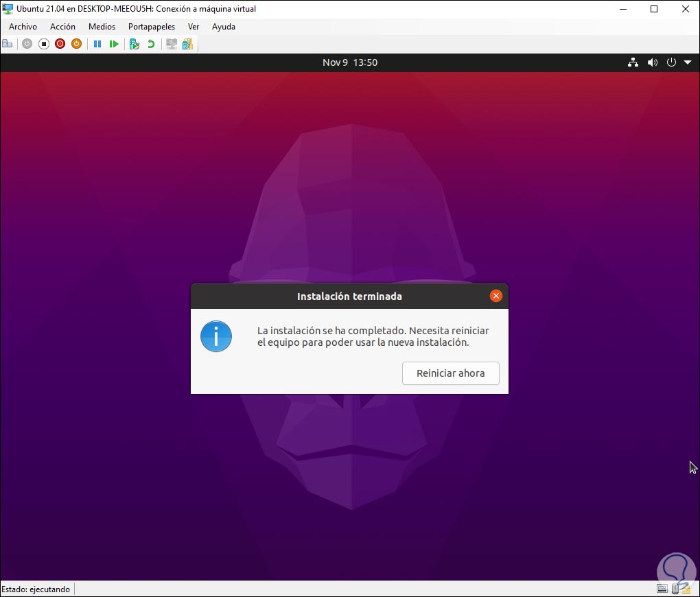The width and height of the screenshot is (700, 597).
Task: Minimize the virtual machine connection window
Action: coord(623,9)
